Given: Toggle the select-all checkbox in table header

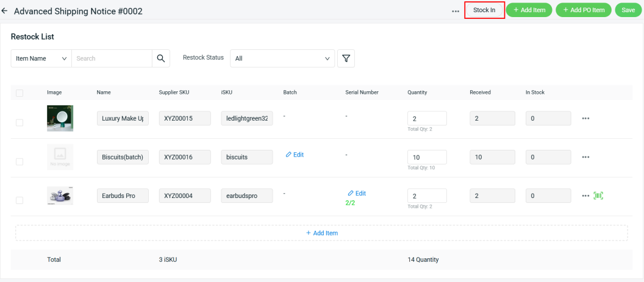Looking at the screenshot, I should (20, 93).
